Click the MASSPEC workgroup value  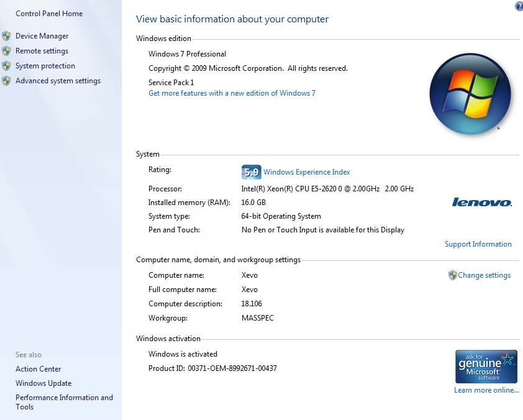[x=258, y=318]
